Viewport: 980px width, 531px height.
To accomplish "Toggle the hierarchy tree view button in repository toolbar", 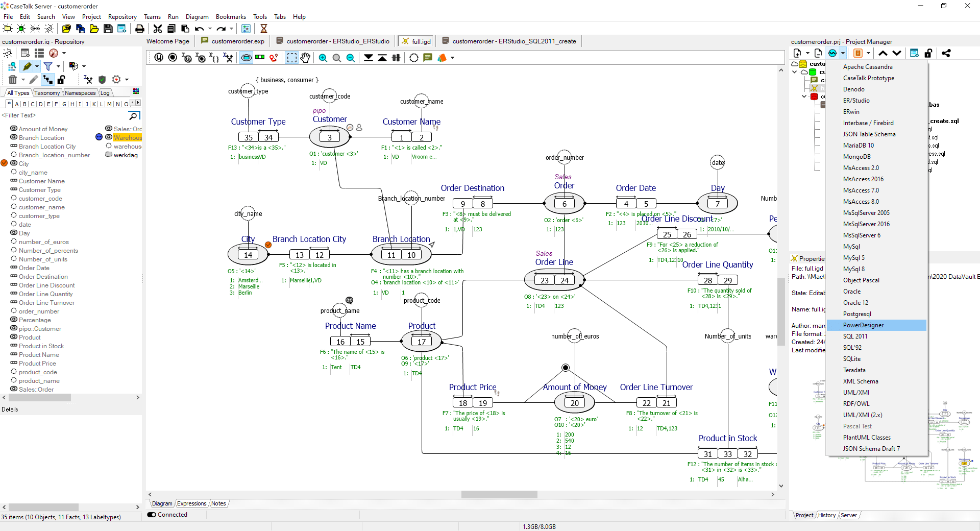I will point(48,80).
